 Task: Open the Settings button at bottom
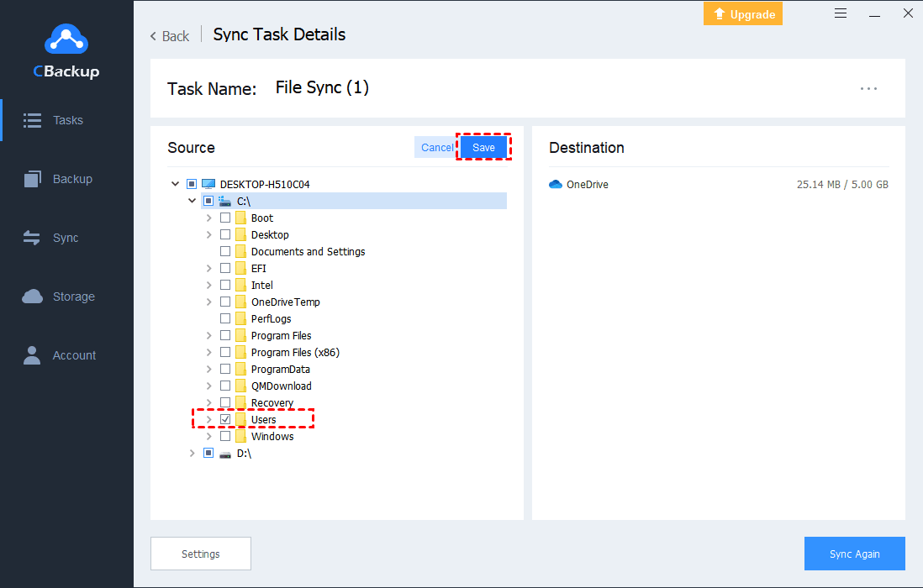[x=200, y=554]
